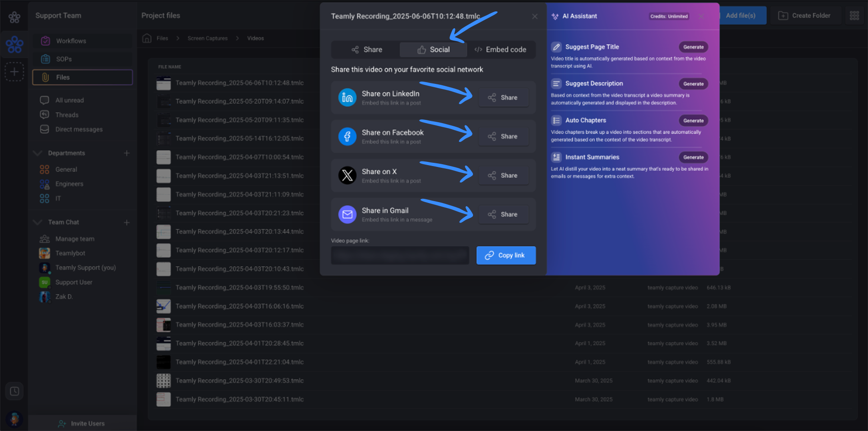Screen dimensions: 868x431
Task: Go to Files breadcrumb
Action: pos(162,38)
